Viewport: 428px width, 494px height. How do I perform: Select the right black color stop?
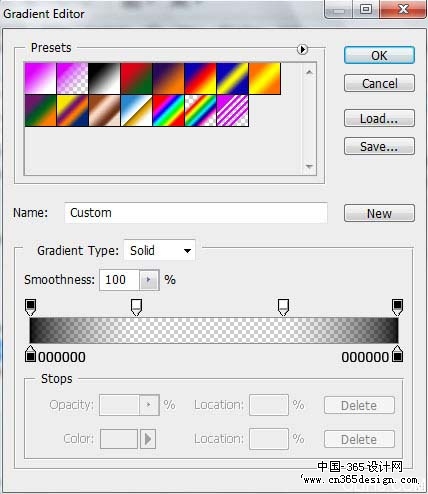pos(397,354)
